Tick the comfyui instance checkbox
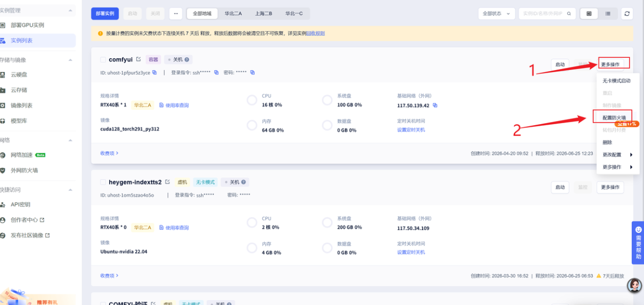Screen dimensions: 644x305 click(103, 59)
